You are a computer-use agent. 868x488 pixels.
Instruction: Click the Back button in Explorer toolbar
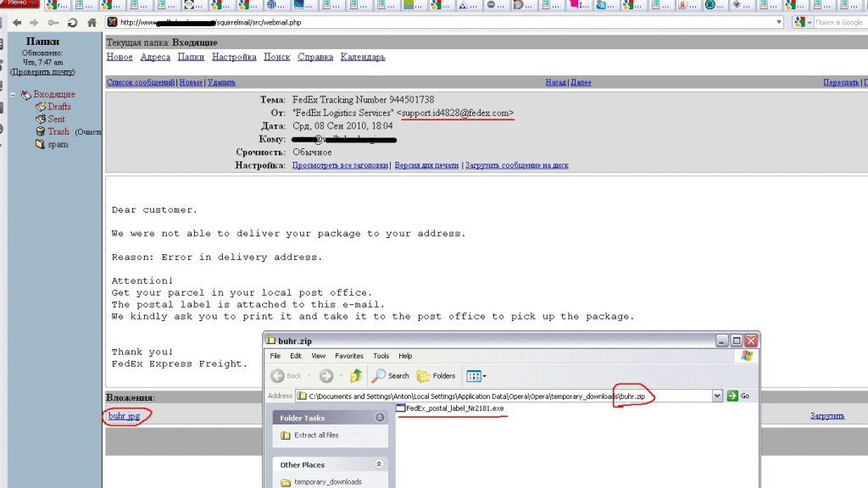click(x=287, y=376)
